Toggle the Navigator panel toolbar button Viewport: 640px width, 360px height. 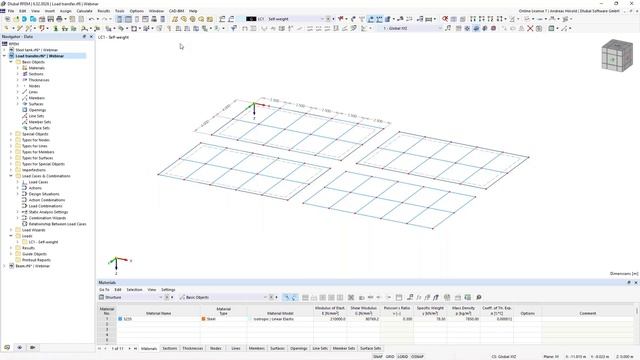119,19
